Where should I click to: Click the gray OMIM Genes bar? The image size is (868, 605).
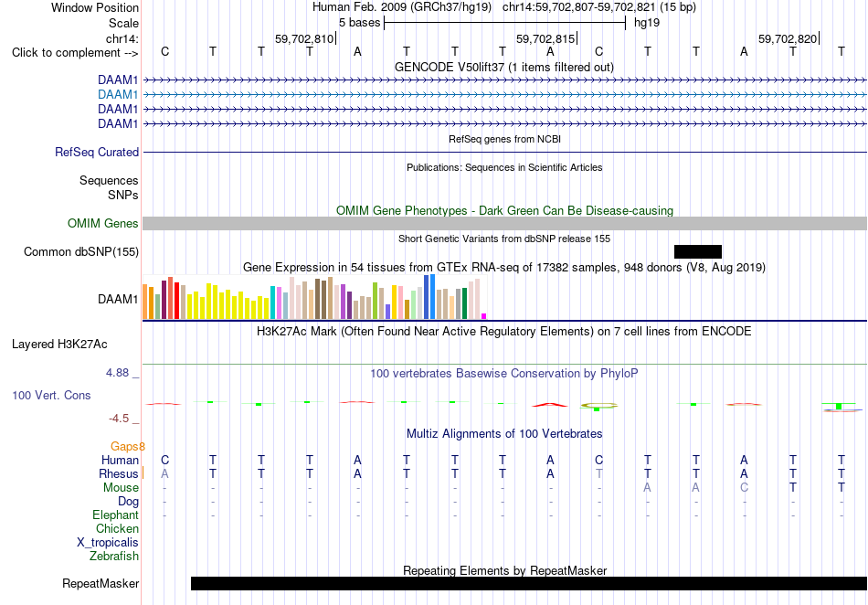pos(504,223)
